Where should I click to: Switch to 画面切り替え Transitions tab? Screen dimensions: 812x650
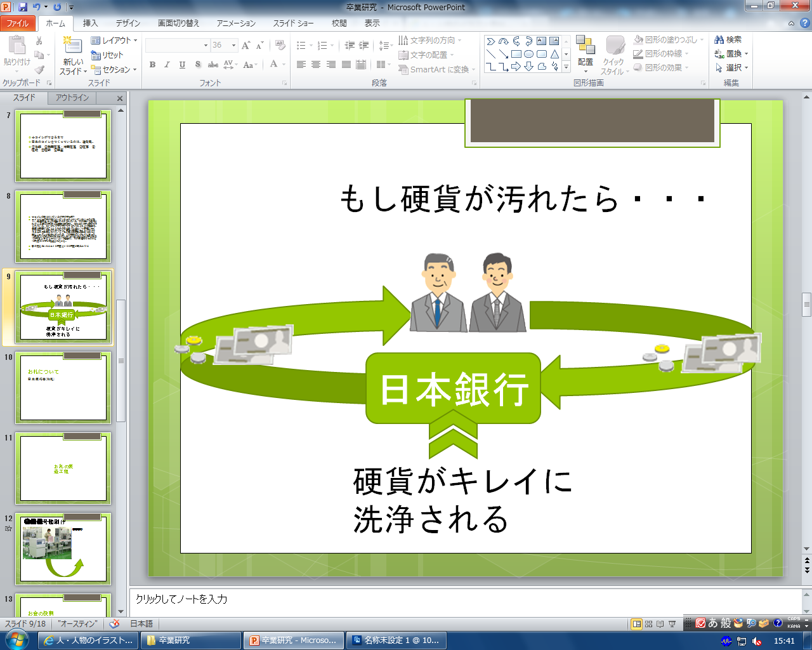point(179,23)
